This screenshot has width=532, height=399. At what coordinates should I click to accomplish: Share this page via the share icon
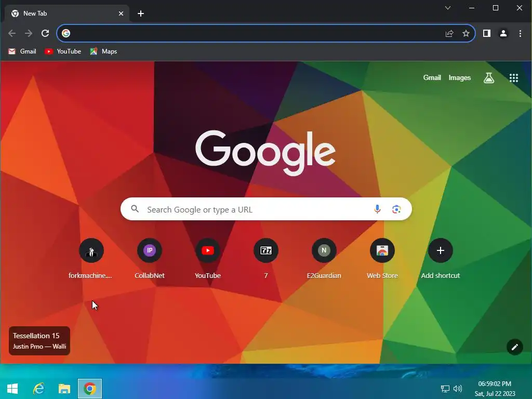[x=449, y=33]
